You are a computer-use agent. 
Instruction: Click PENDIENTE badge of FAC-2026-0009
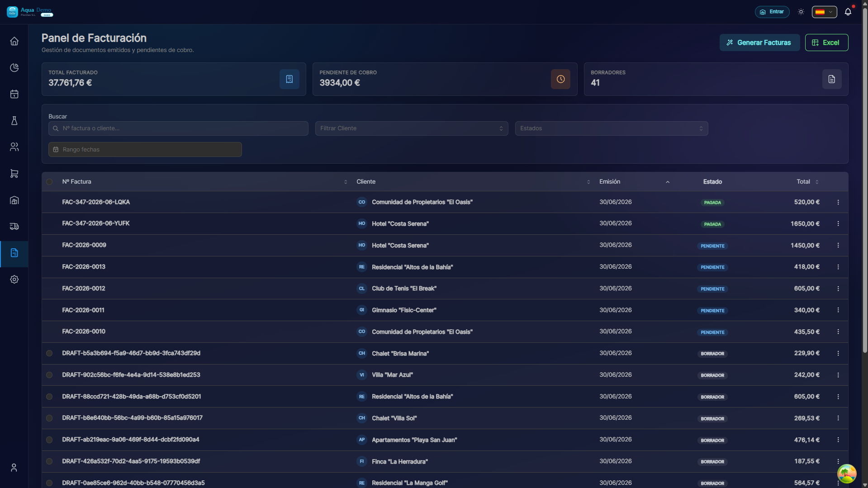(712, 246)
